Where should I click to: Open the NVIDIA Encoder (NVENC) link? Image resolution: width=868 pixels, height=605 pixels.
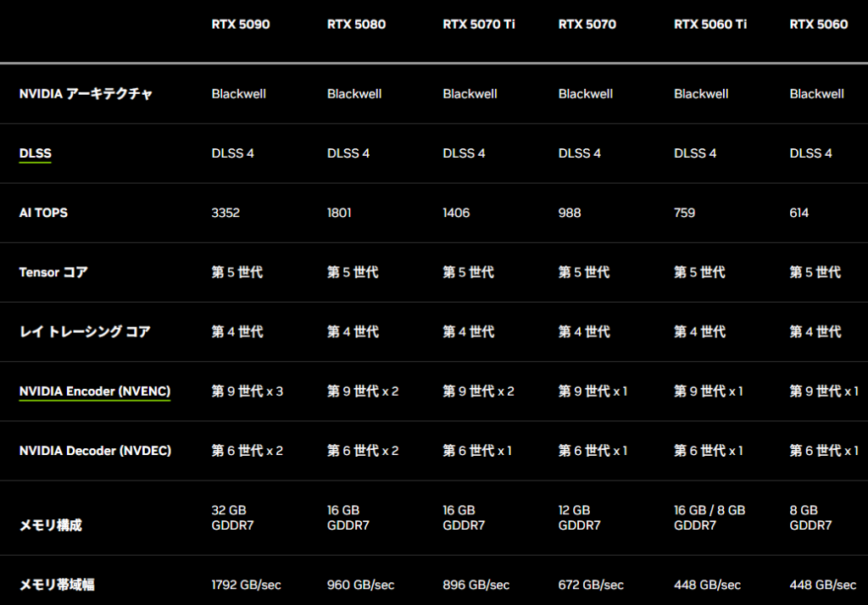pyautogui.click(x=95, y=391)
